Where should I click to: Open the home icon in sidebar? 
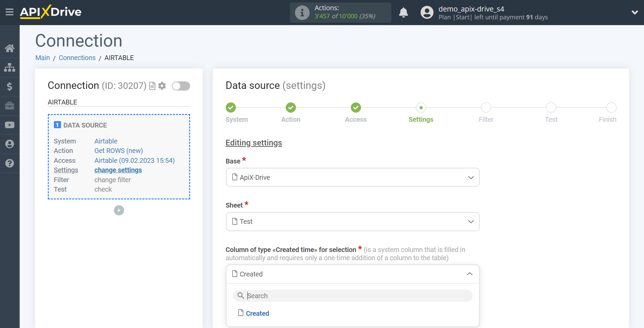[9, 48]
